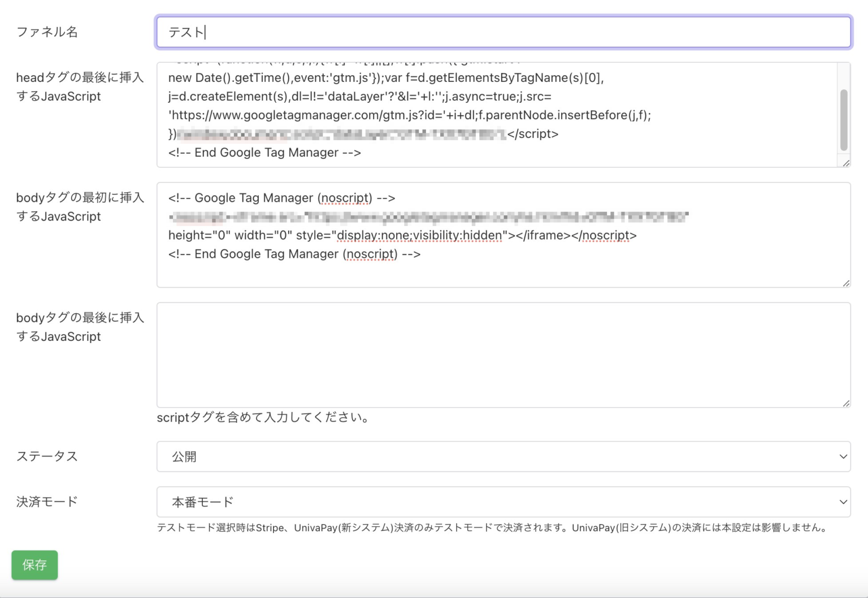The width and height of the screenshot is (868, 598).
Task: Focus the empty bodyタグの最後 JavaScript textarea
Action: pyautogui.click(x=503, y=355)
